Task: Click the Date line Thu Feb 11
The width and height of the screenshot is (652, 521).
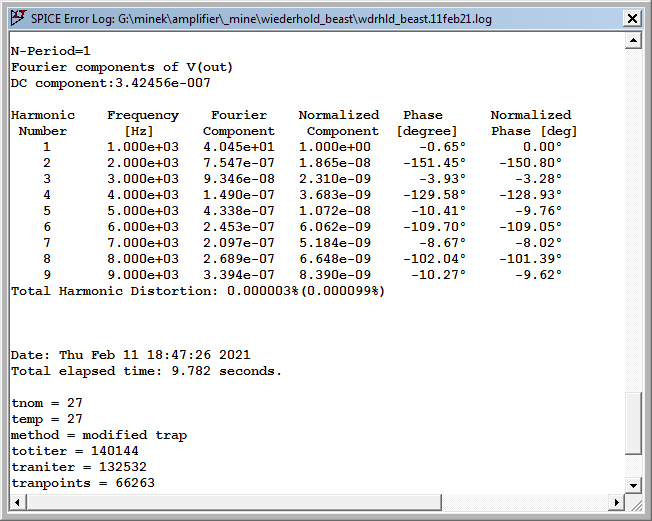Action: click(131, 355)
